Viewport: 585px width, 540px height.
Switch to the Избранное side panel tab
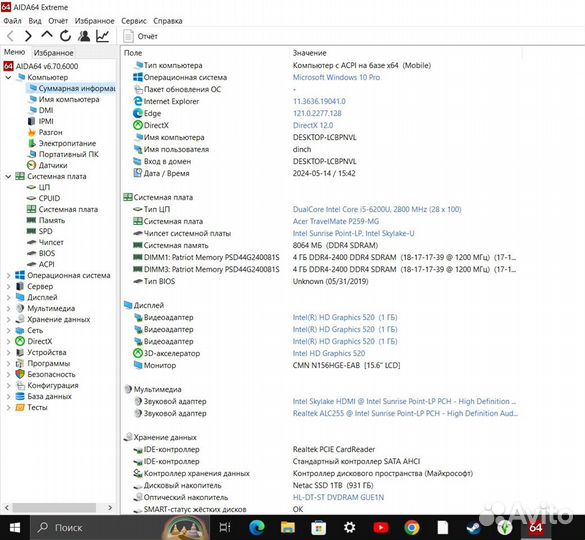53,53
